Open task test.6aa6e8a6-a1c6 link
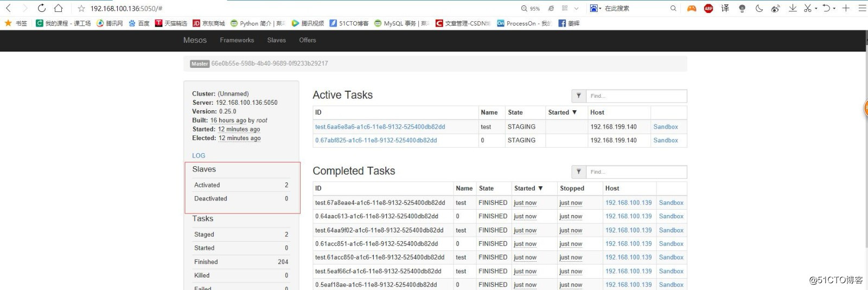This screenshot has height=290, width=868. click(x=380, y=127)
